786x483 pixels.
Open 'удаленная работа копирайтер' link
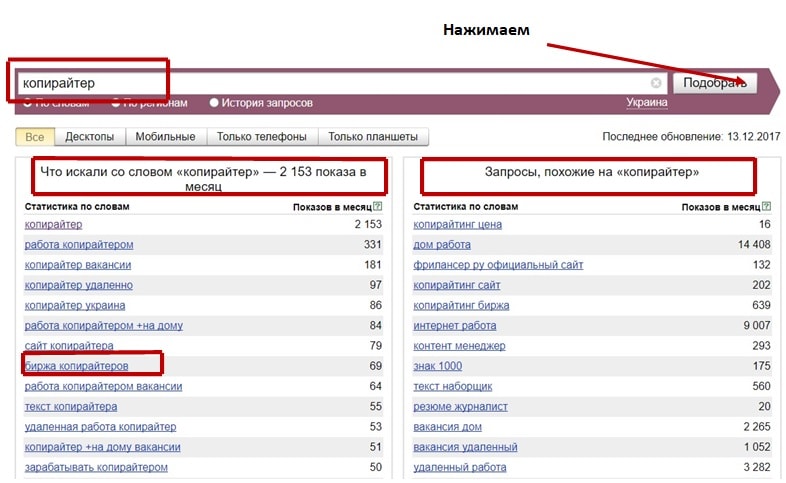(x=100, y=427)
